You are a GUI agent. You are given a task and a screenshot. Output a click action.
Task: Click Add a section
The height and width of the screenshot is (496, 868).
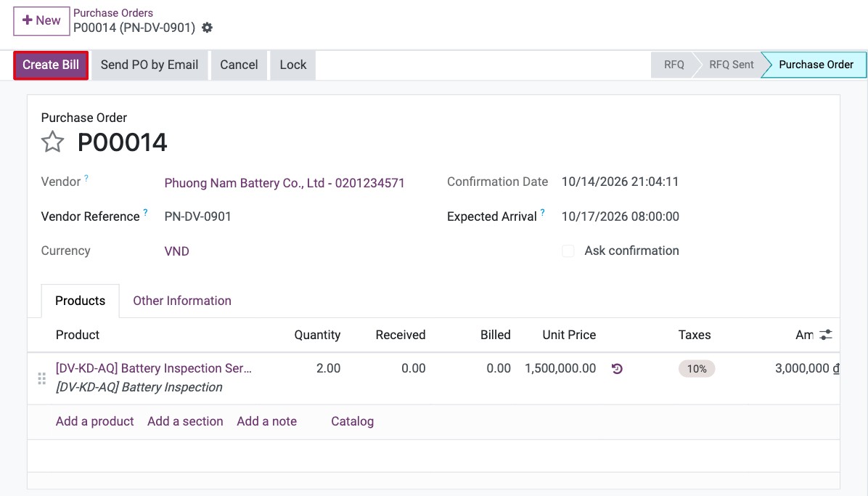pos(185,421)
